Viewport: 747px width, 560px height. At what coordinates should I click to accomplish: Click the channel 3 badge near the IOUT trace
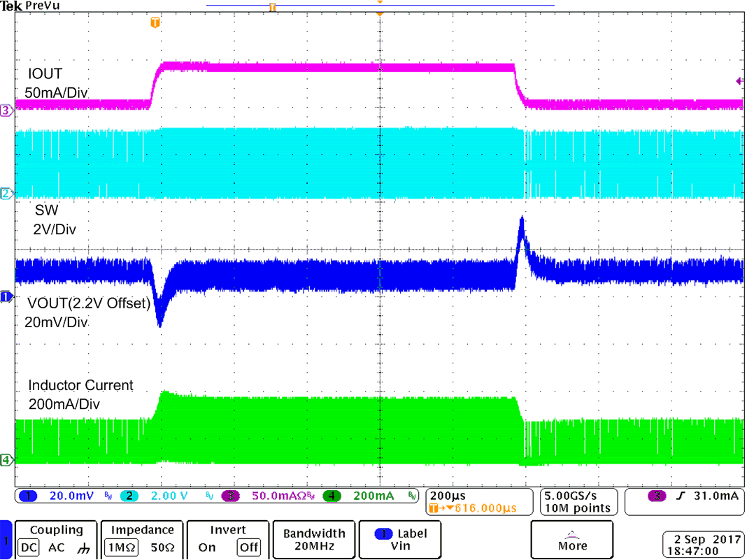[6, 110]
